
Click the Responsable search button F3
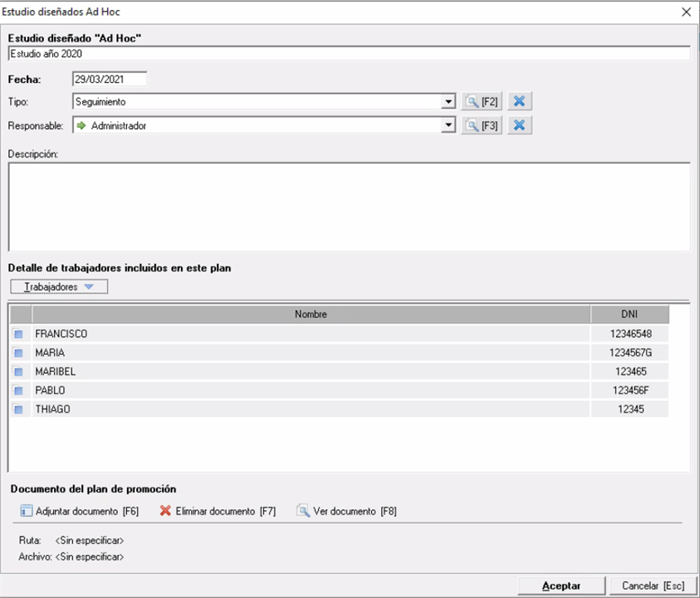tap(482, 125)
